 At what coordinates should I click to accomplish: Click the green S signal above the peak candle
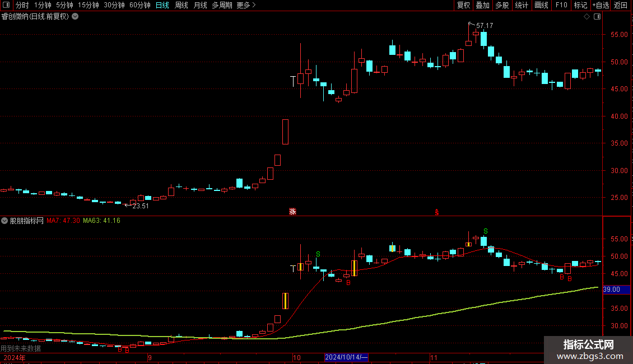coord(486,231)
